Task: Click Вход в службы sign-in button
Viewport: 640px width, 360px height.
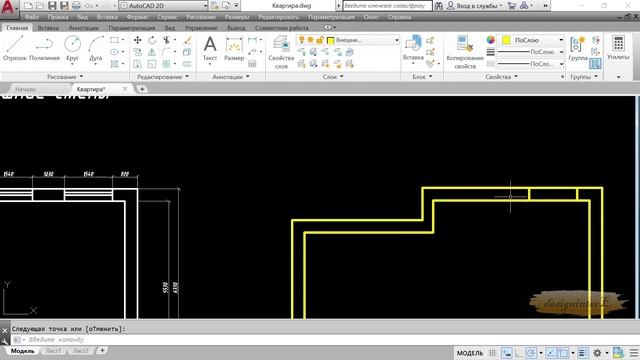Action: tap(475, 6)
